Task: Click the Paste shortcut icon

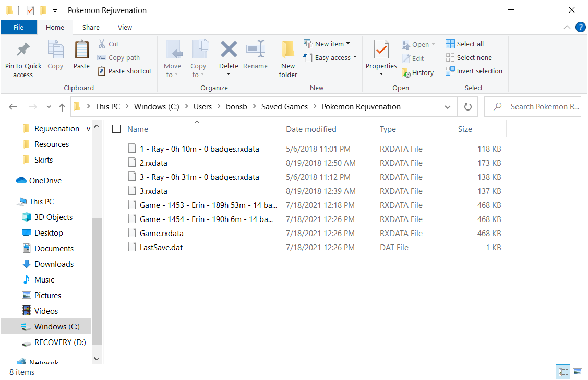Action: tap(102, 71)
